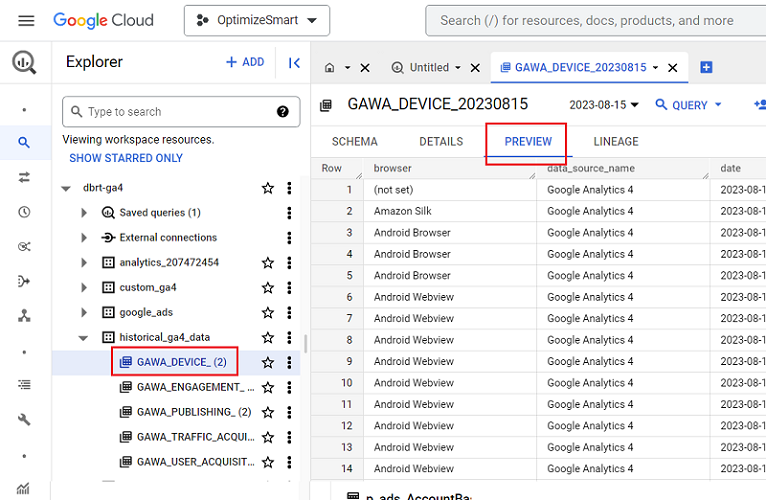Type in the Explorer search field
Viewport: 766px width, 500px height.
[181, 111]
